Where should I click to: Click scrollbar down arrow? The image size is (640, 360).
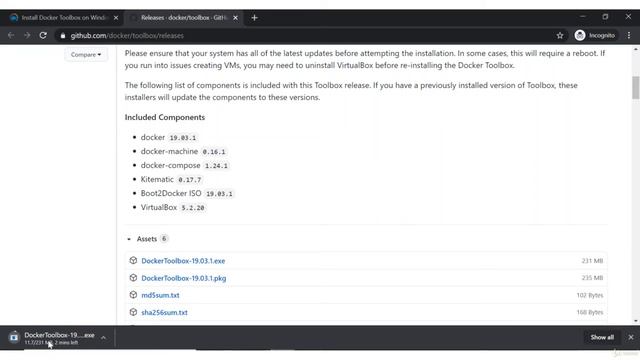click(636, 321)
